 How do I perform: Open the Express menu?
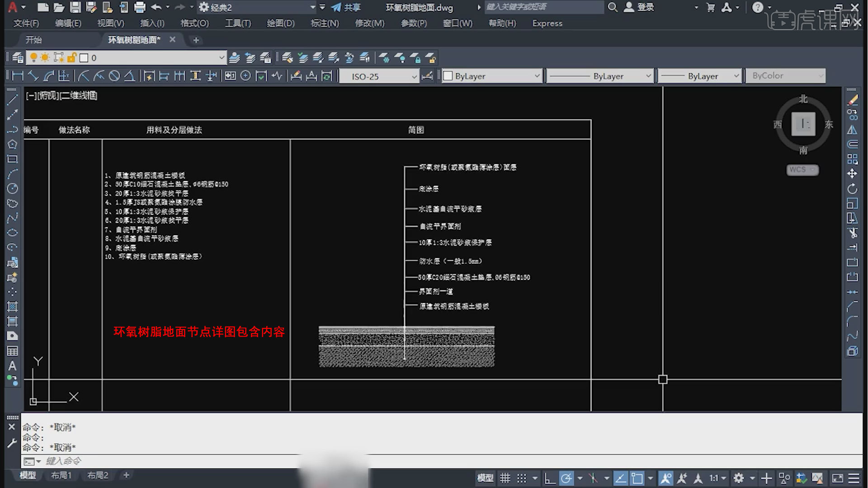point(547,23)
